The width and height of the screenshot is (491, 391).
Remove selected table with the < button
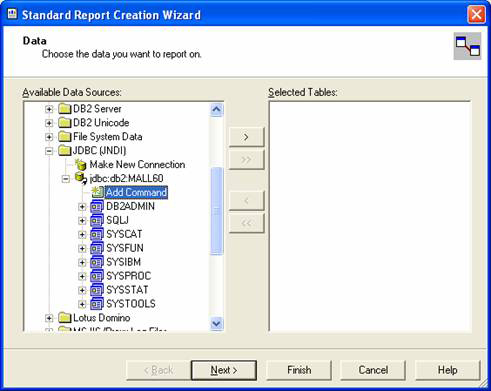click(x=246, y=200)
